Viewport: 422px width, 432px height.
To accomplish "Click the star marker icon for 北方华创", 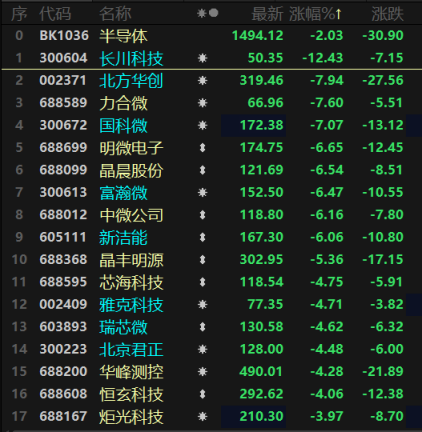I will click(202, 81).
